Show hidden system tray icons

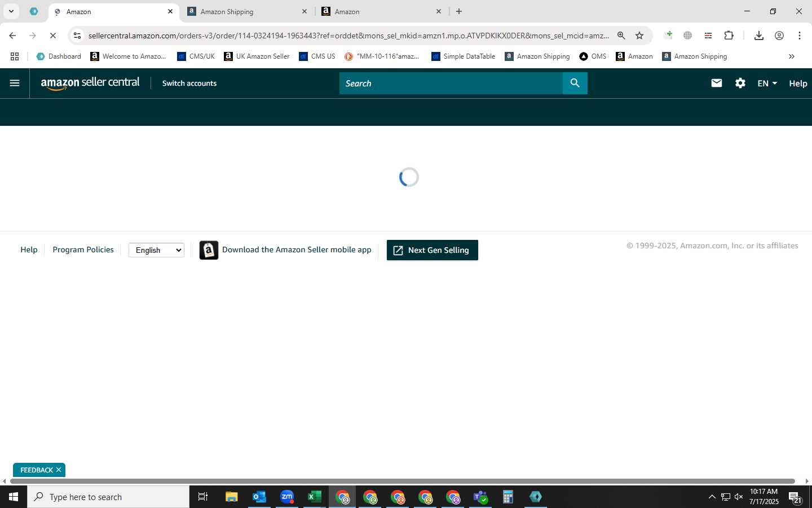[712, 497]
